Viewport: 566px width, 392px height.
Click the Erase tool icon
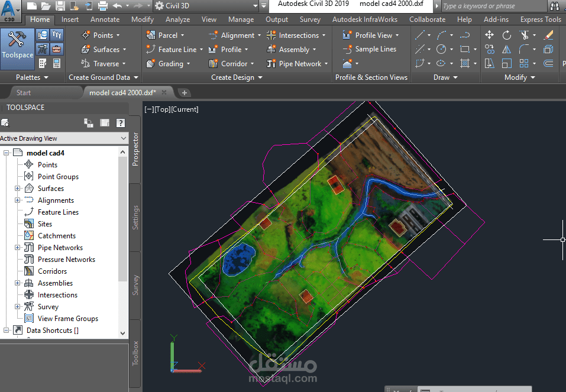[548, 35]
